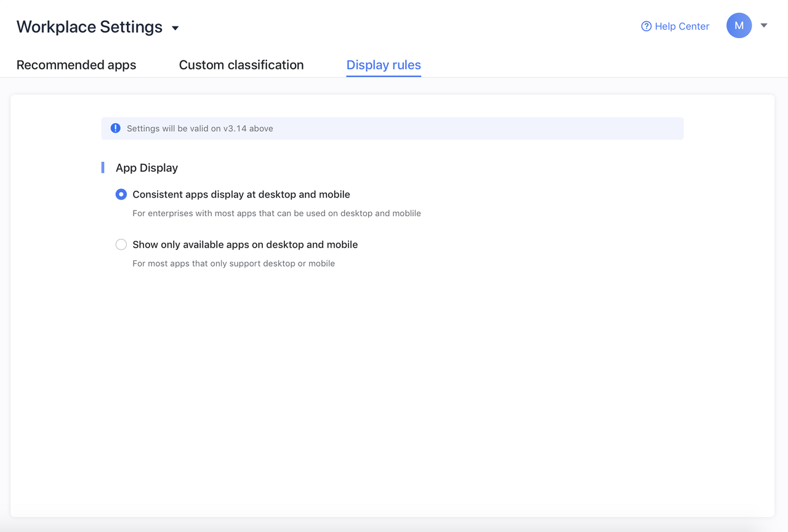
Task: Open the Help Center link
Action: coord(681,26)
